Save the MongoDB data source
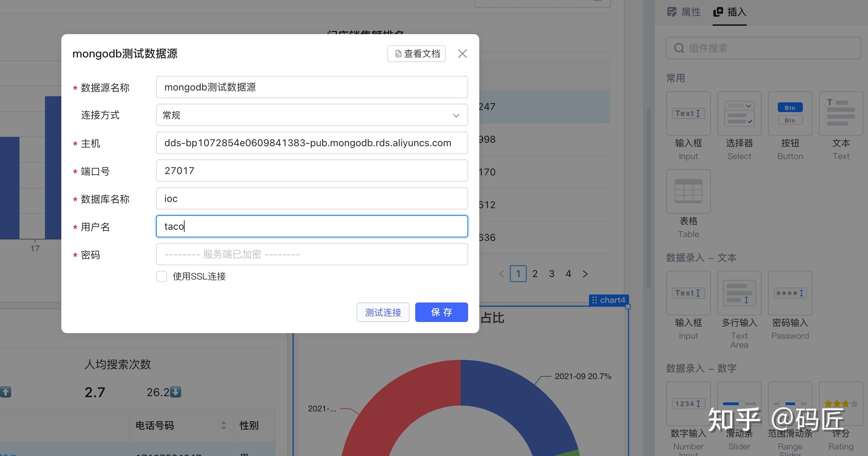 coord(441,312)
